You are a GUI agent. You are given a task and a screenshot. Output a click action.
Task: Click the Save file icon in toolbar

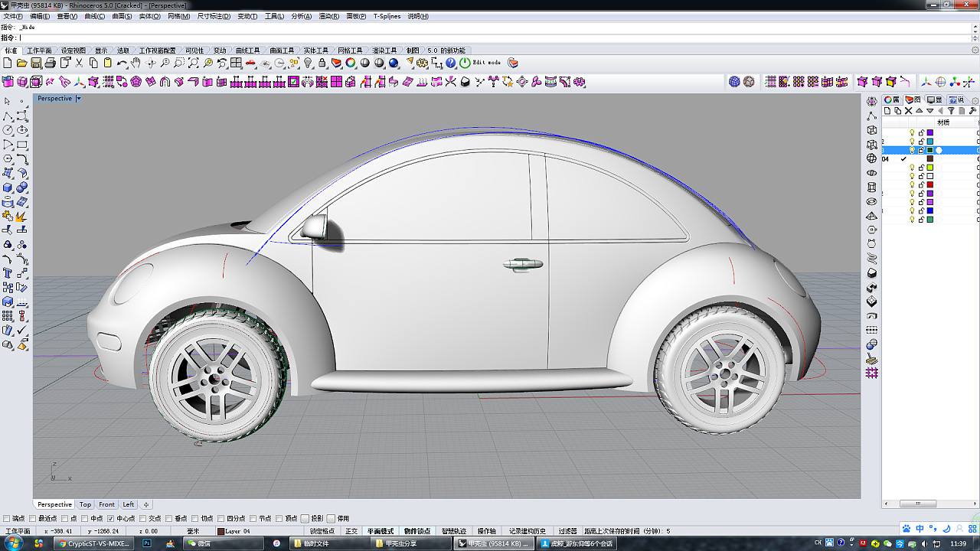pos(35,63)
